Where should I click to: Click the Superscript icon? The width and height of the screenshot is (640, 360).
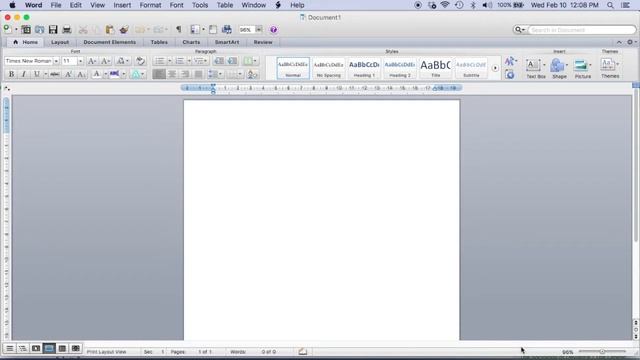click(69, 74)
